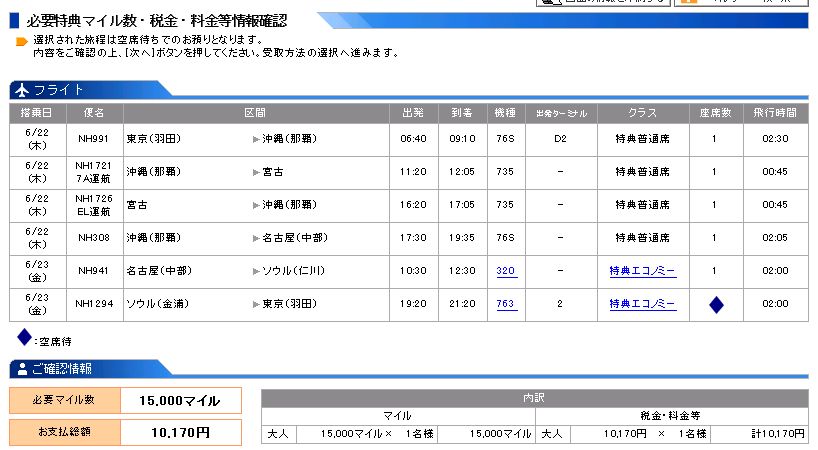The image size is (818, 450).
Task: Click departure time 06:40
Action: 413,139
